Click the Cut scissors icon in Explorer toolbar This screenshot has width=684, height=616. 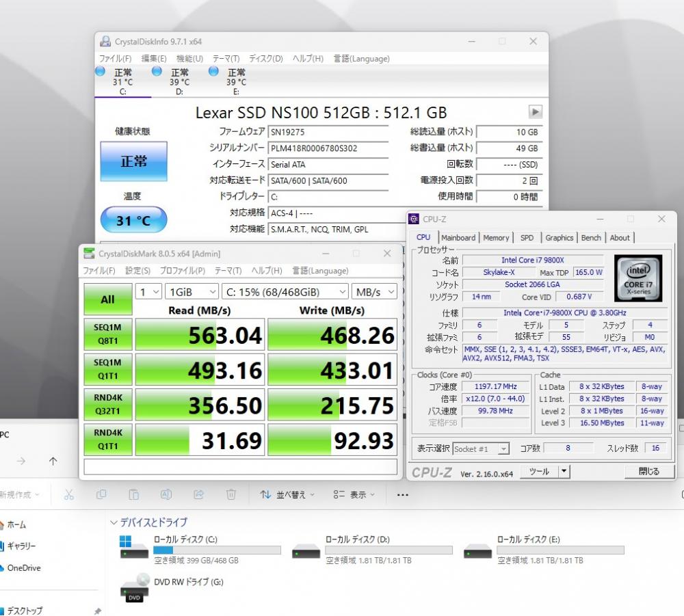tap(69, 494)
